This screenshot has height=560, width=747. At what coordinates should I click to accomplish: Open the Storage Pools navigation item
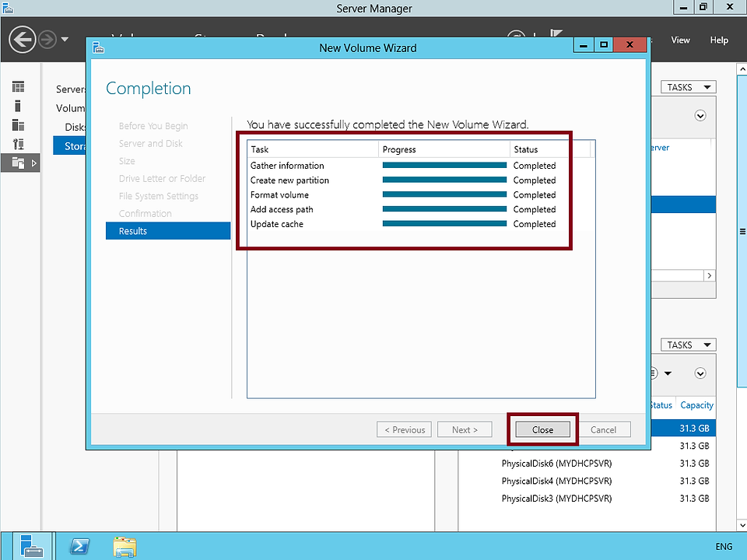tap(70, 145)
